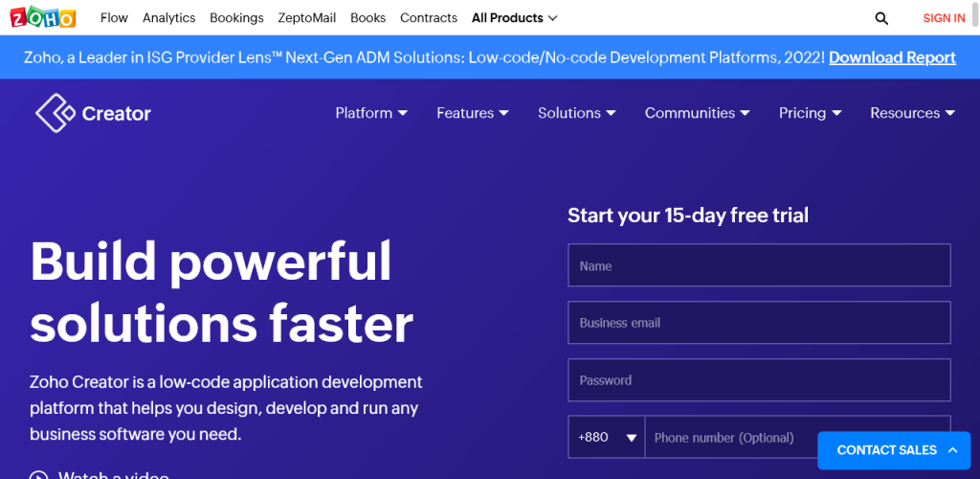Expand the Features menu
980x479 pixels.
pyautogui.click(x=473, y=113)
